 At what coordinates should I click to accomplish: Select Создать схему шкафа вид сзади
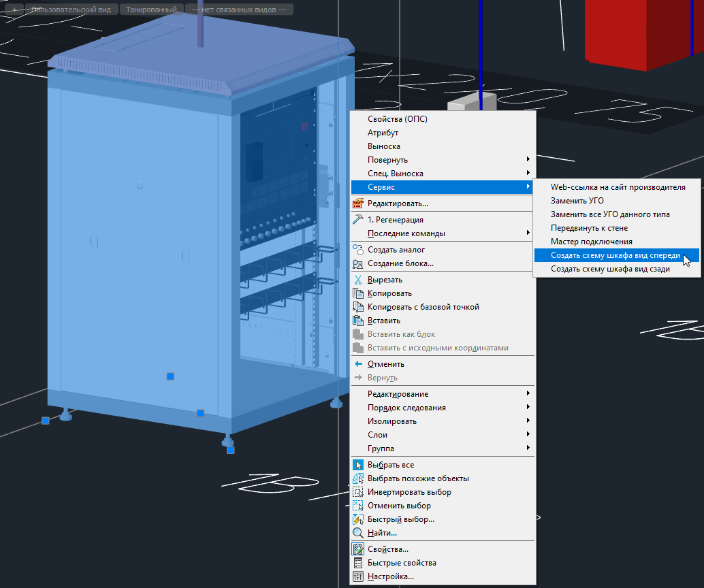[x=610, y=269]
